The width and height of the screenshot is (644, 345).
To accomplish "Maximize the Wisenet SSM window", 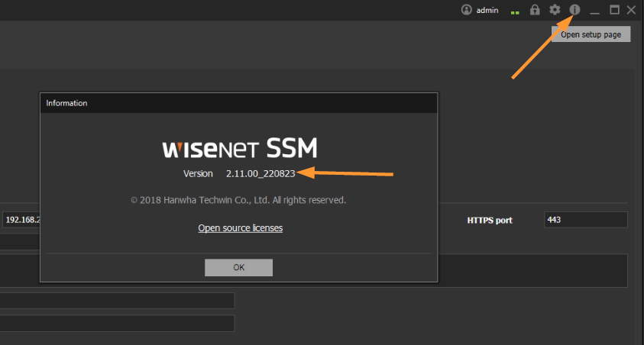I will (614, 10).
